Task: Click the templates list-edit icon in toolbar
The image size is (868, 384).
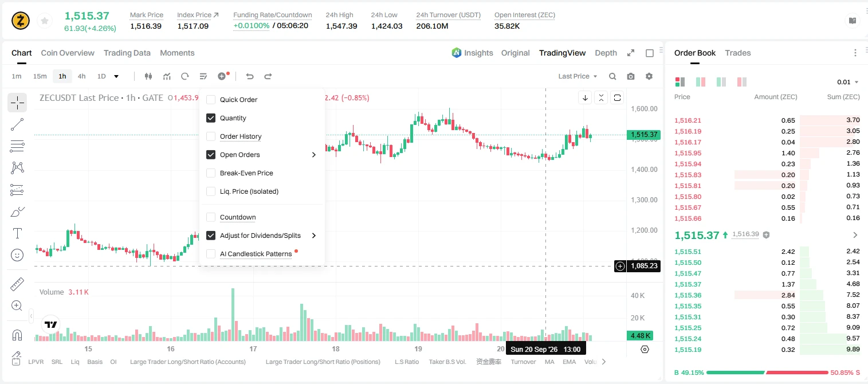Action: (203, 76)
